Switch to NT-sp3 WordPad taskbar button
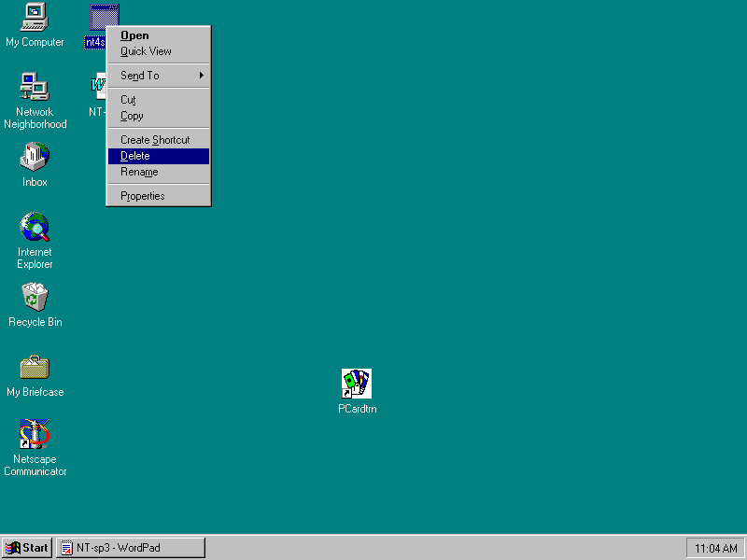The image size is (747, 560). [130, 548]
